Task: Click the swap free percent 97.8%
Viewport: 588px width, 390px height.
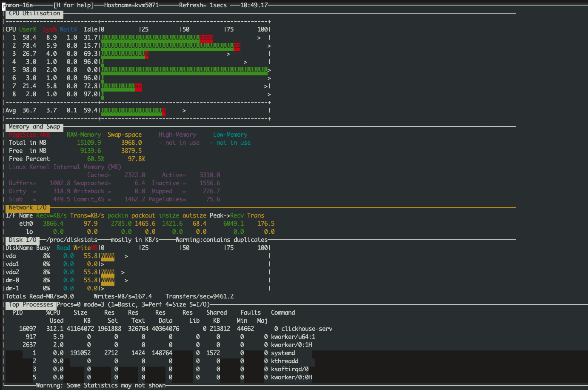Action: coord(137,159)
